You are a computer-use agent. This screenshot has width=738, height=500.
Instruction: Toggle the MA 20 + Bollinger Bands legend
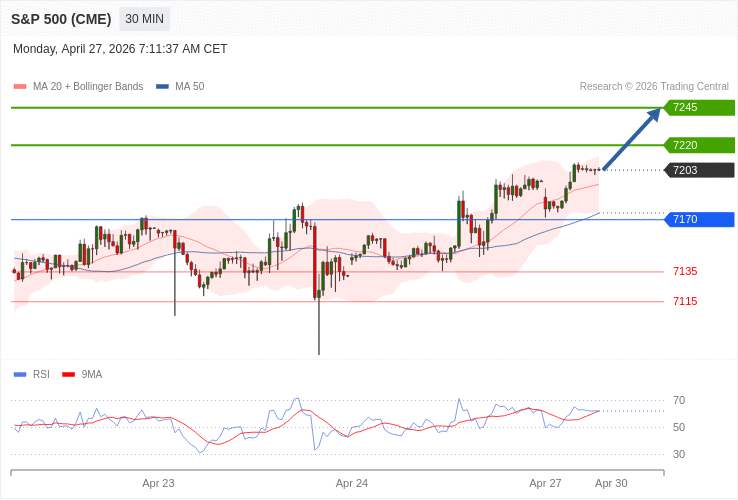pos(88,87)
